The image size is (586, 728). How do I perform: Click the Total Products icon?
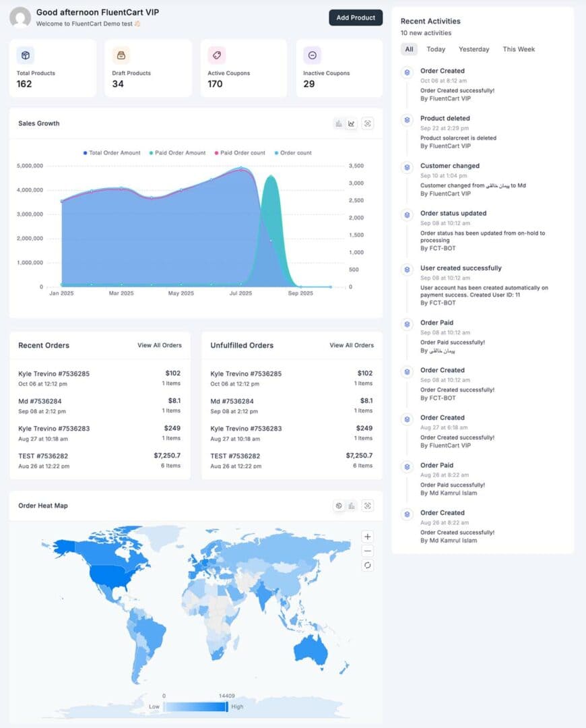pyautogui.click(x=25, y=56)
